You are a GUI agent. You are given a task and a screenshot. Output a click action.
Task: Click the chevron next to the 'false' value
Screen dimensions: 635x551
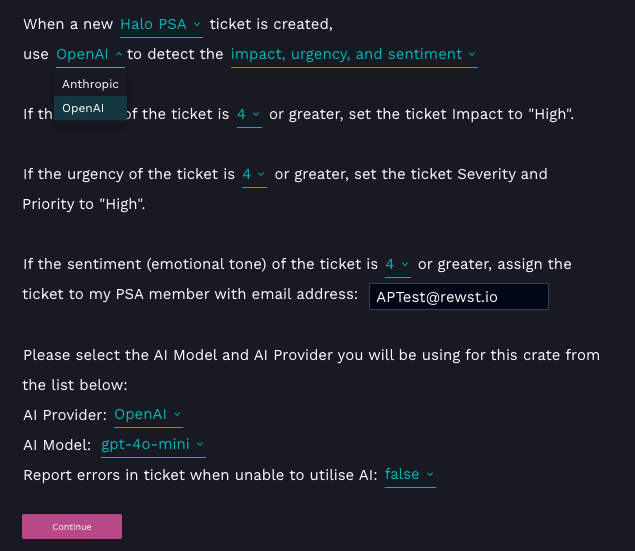tap(430, 475)
